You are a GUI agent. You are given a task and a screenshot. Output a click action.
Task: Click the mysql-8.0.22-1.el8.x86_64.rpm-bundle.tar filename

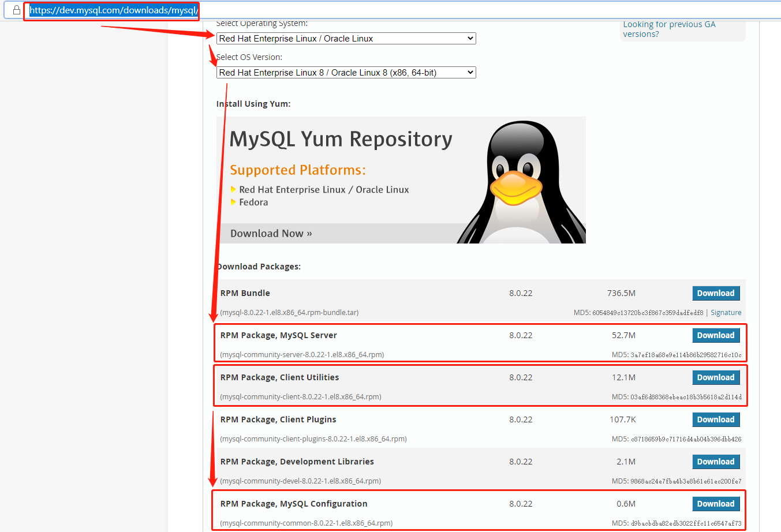(289, 313)
